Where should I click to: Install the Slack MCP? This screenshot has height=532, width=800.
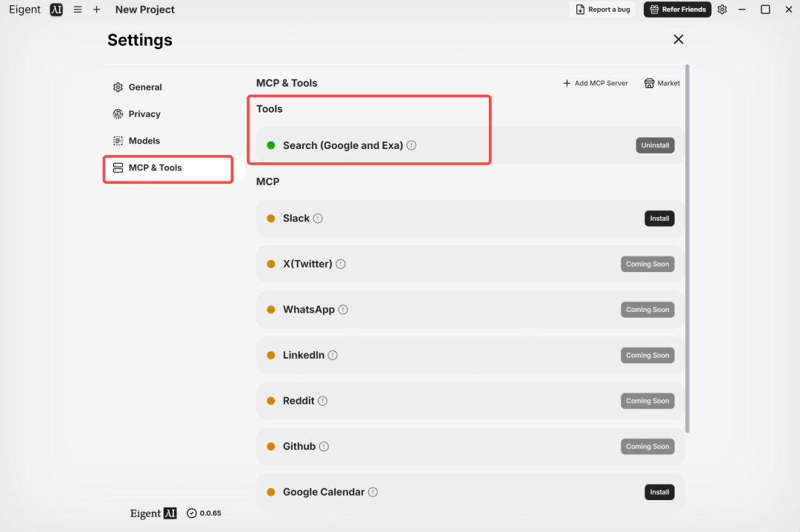[x=659, y=219]
